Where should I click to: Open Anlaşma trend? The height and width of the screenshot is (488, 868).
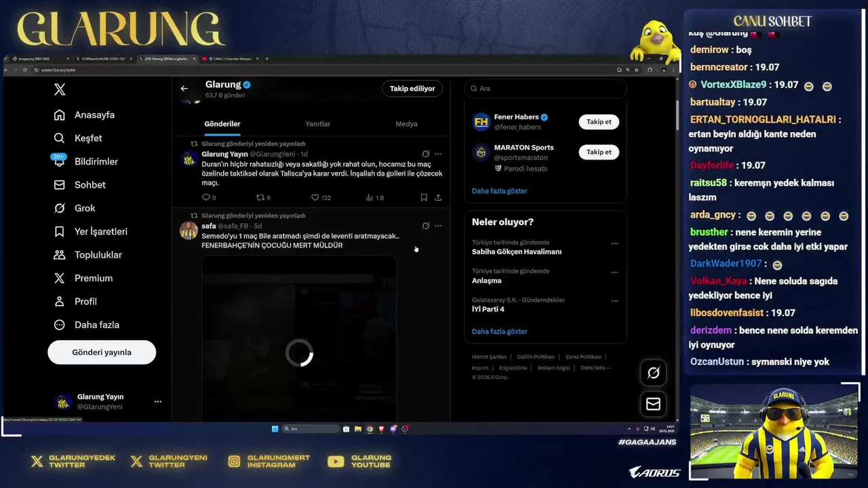(487, 281)
